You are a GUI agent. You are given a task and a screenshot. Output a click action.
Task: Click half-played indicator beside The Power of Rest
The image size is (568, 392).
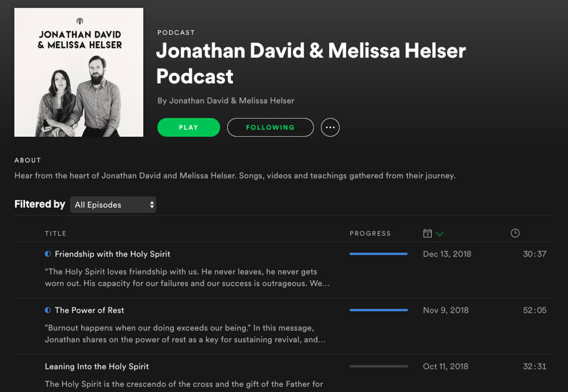pos(48,310)
